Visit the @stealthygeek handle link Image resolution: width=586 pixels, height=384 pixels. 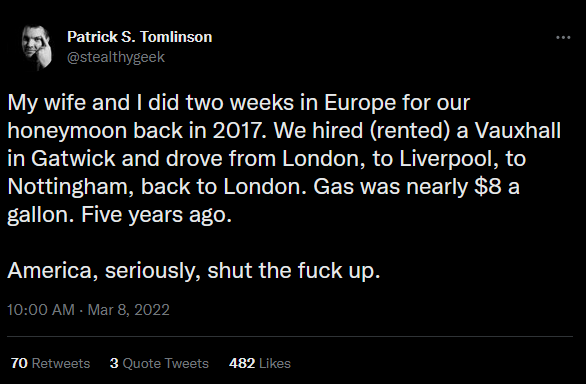coord(116,57)
